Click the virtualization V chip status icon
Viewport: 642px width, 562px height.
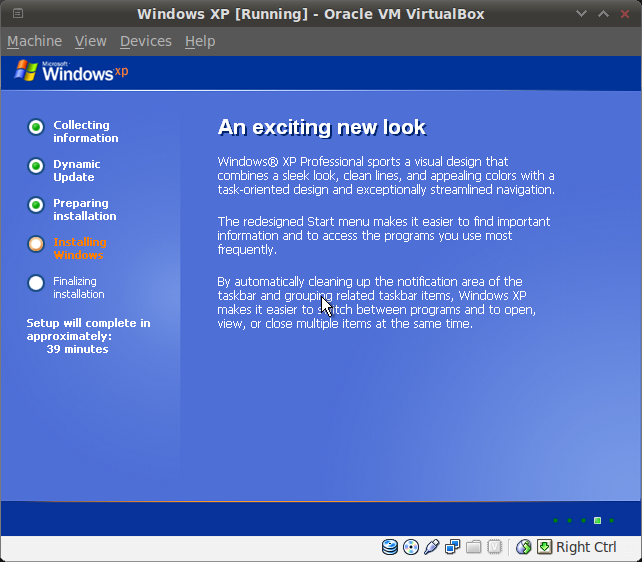coord(495,547)
